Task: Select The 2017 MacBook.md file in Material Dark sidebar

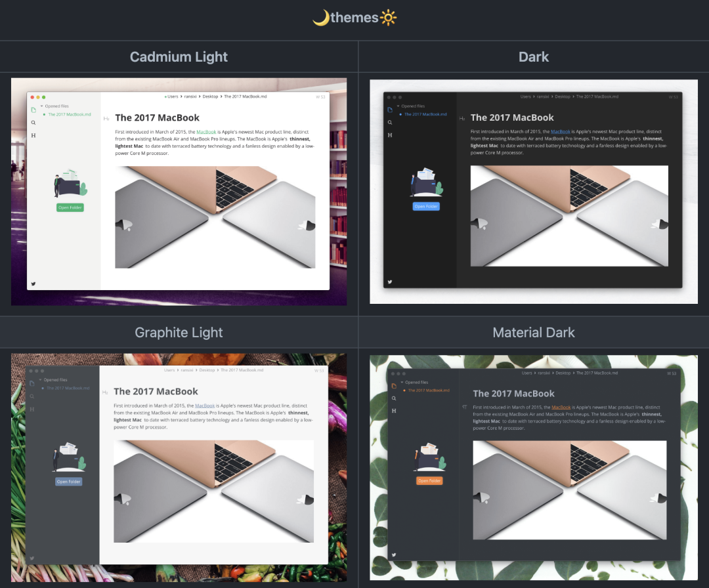Action: [429, 390]
